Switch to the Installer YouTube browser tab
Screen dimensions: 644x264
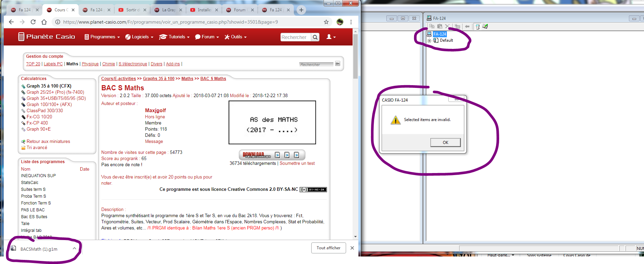pos(203,10)
